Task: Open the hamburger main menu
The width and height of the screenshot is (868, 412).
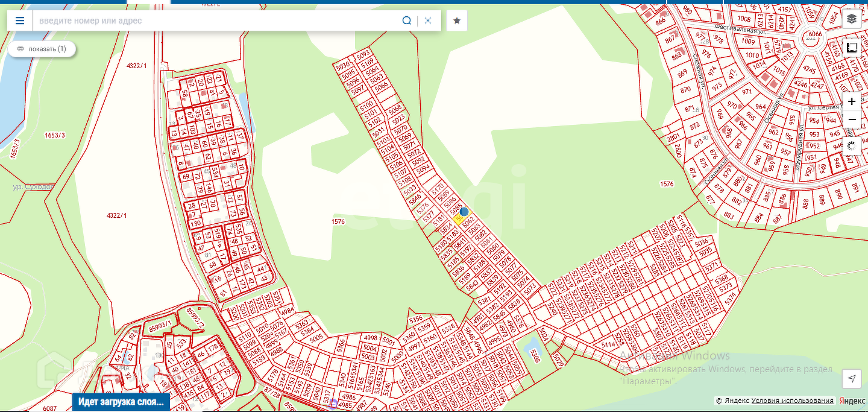Action: [20, 21]
